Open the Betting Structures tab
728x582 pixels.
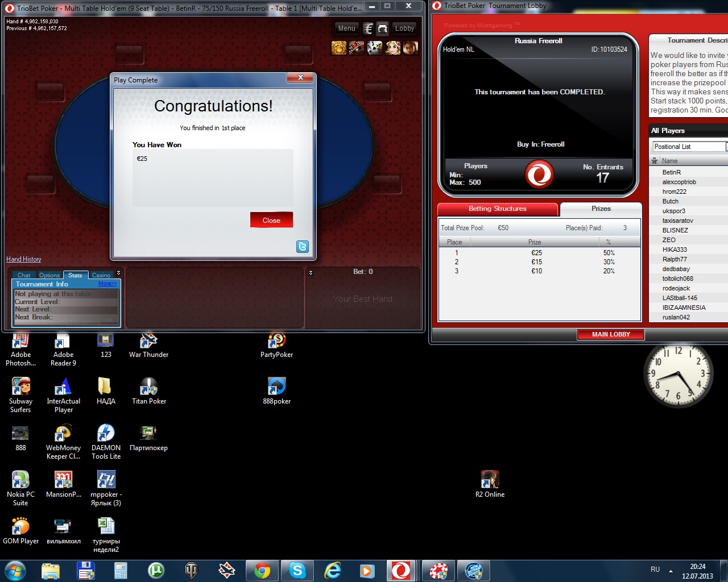pyautogui.click(x=498, y=209)
